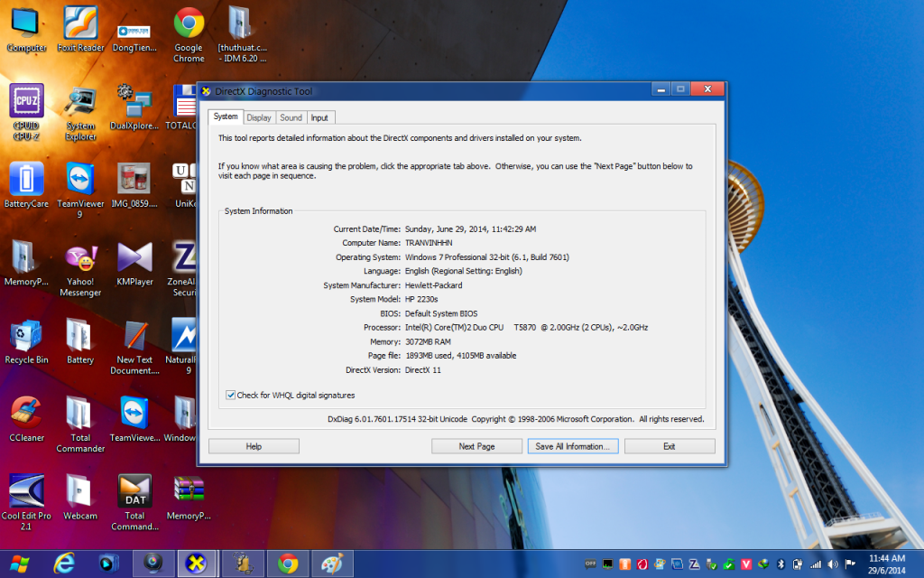Uncheck Check for WHQL digital signatures
The width and height of the screenshot is (924, 578).
coord(231,396)
